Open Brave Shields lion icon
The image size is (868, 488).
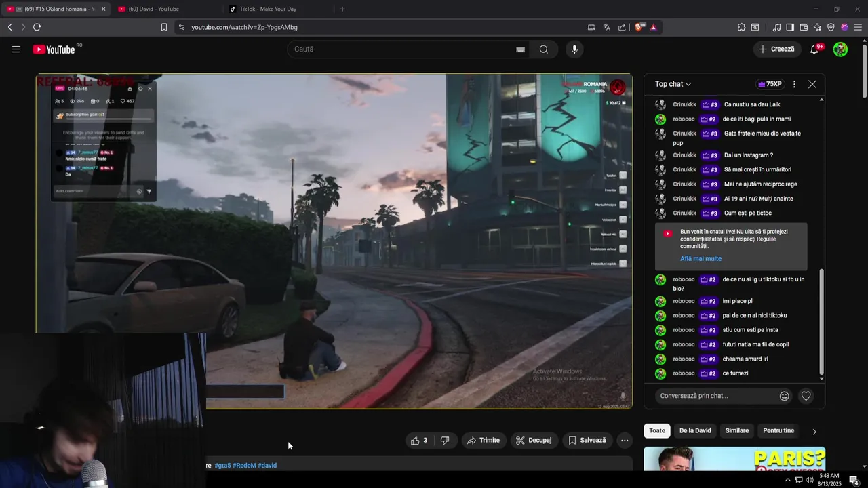[639, 27]
